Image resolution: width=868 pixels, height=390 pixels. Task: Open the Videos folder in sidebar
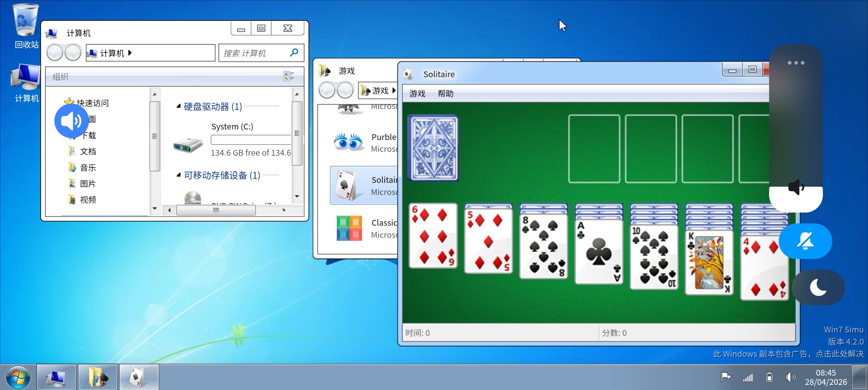[82, 199]
